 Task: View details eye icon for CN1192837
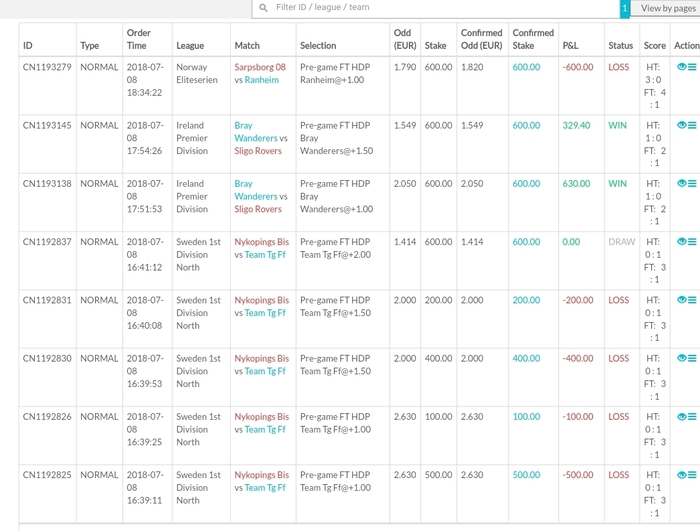681,242
